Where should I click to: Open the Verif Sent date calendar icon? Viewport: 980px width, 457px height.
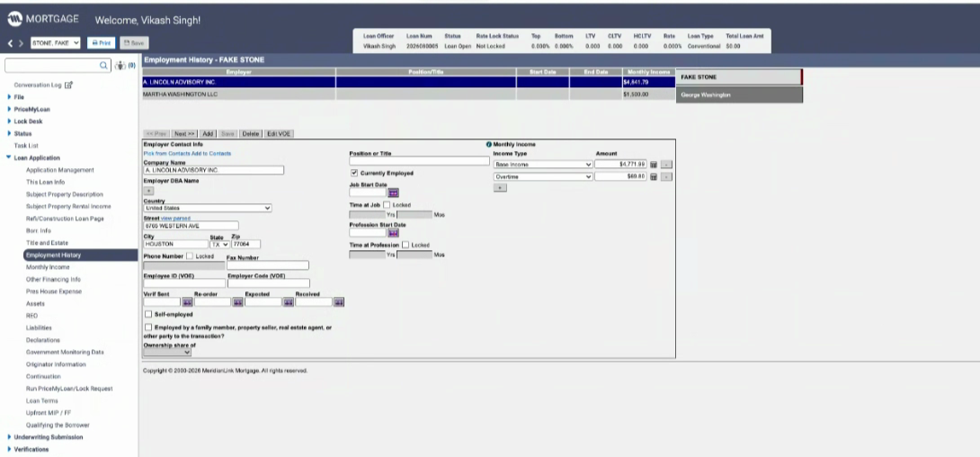(187, 302)
